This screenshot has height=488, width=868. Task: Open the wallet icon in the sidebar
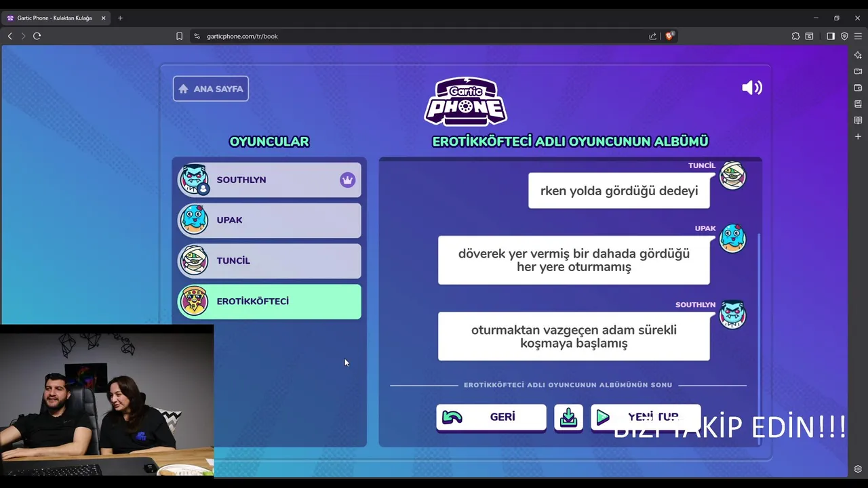(x=858, y=87)
